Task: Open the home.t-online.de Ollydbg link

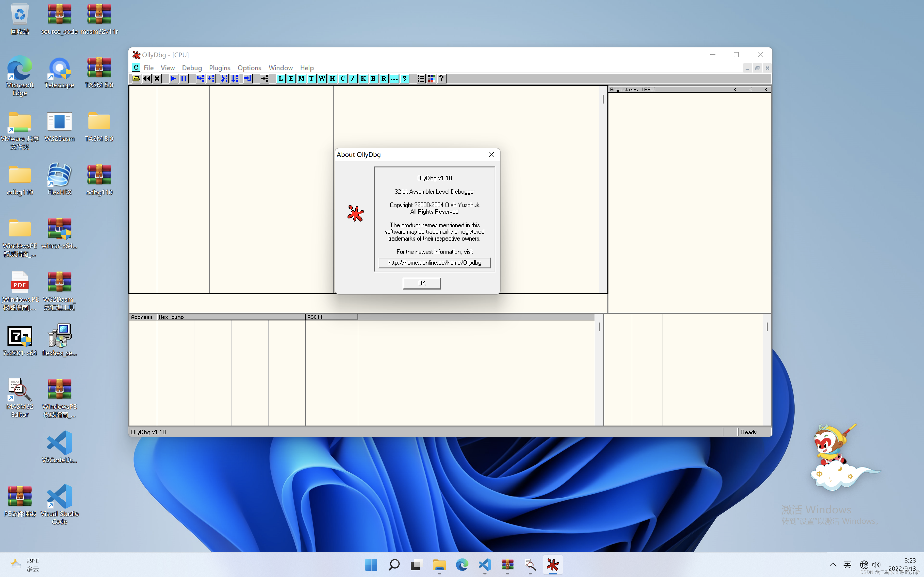Action: (x=434, y=262)
